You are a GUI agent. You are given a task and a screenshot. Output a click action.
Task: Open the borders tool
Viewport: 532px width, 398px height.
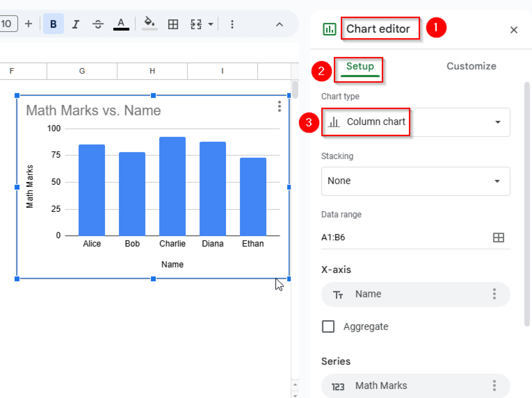172,24
